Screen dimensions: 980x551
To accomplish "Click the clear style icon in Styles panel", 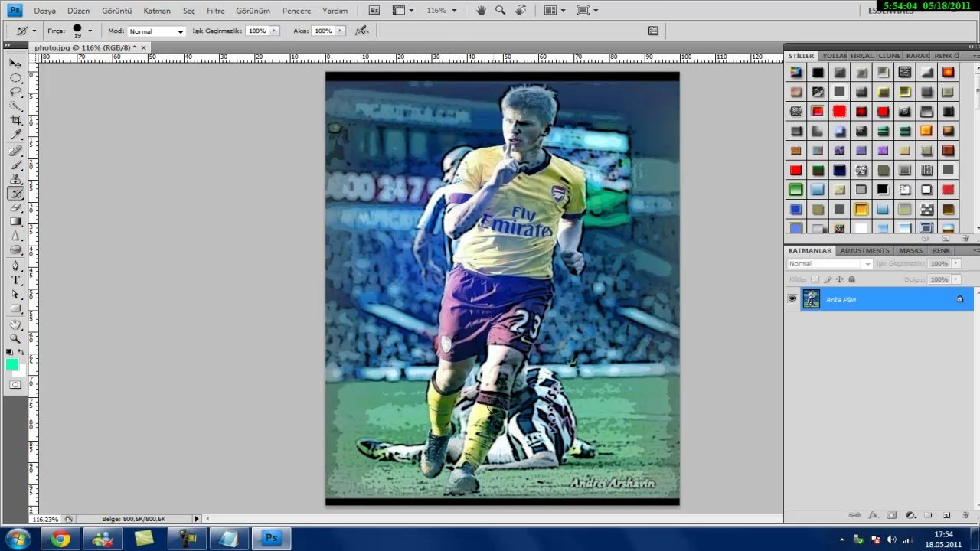I will (926, 238).
